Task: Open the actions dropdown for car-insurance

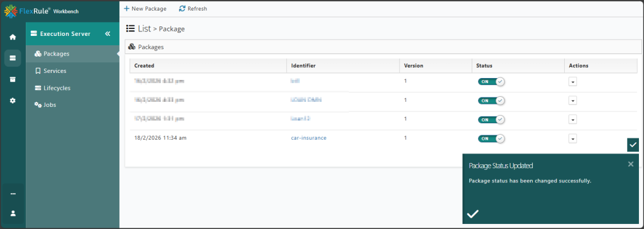Action: 573,139
